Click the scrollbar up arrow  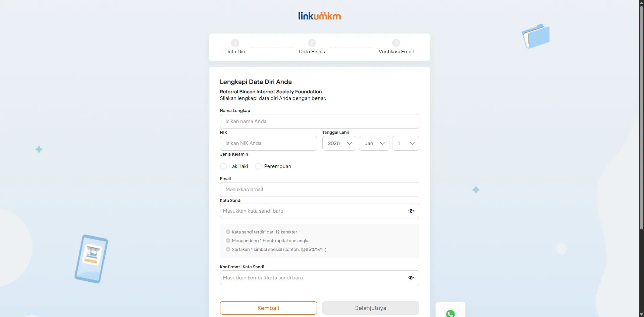tap(641, 2)
